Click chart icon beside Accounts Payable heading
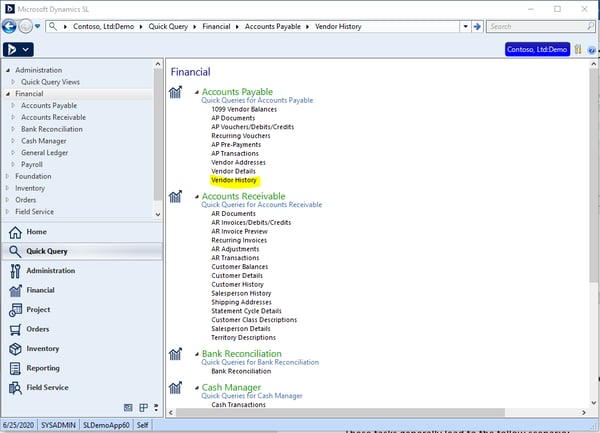 [175, 92]
